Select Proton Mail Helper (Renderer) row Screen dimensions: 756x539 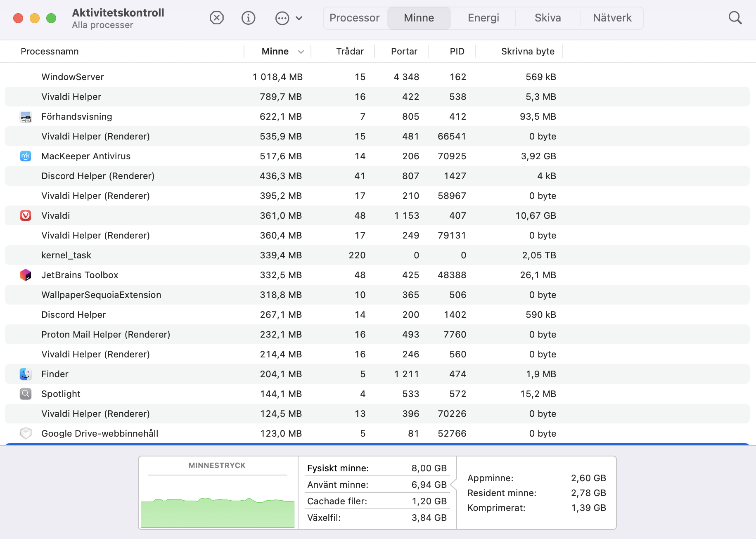377,334
